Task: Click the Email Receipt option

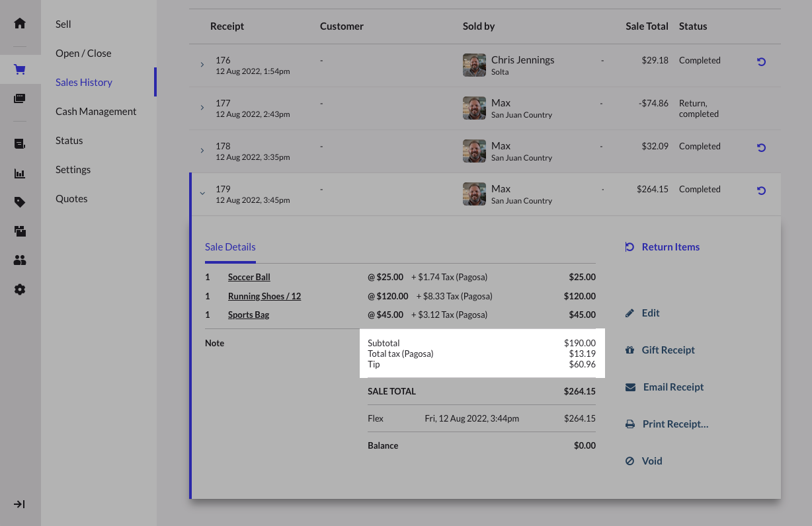Action: 672,387
